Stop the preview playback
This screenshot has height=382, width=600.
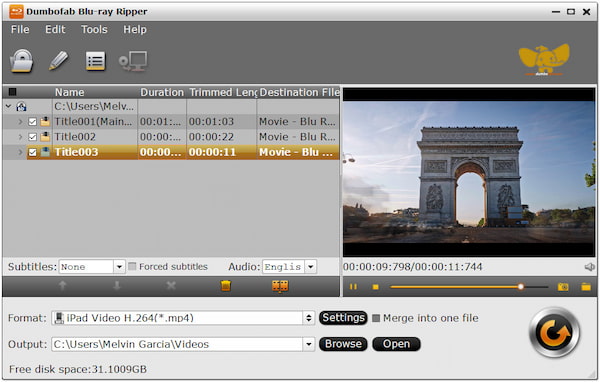tap(375, 287)
